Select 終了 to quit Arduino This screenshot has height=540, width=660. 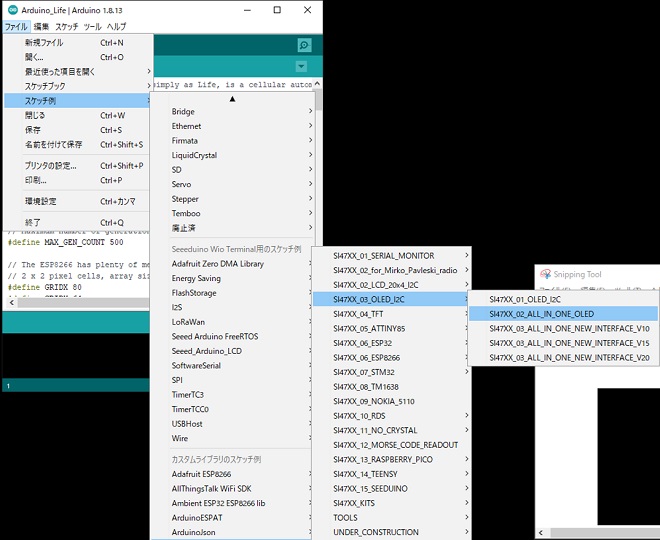pyautogui.click(x=77, y=222)
